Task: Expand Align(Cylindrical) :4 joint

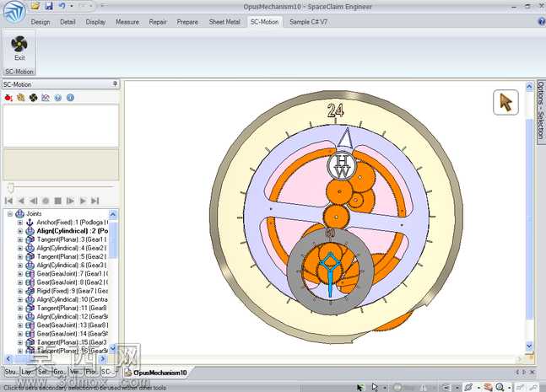Action: click(20, 249)
